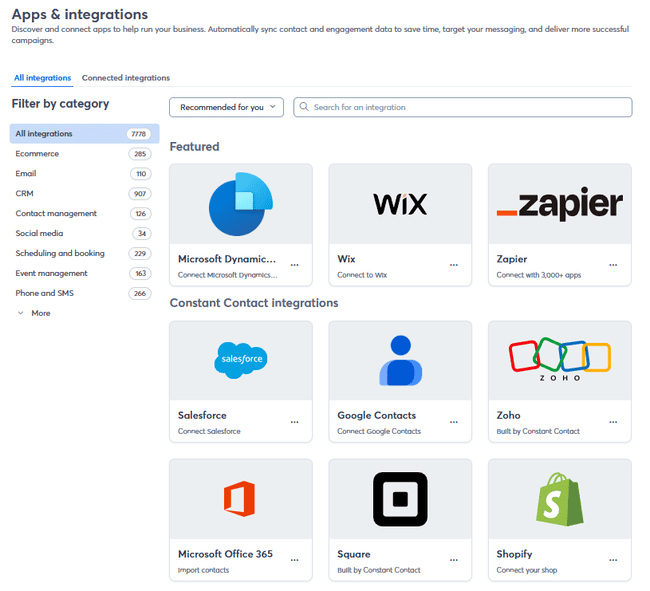650x591 pixels.
Task: Click the Zapier logo image
Action: click(559, 204)
